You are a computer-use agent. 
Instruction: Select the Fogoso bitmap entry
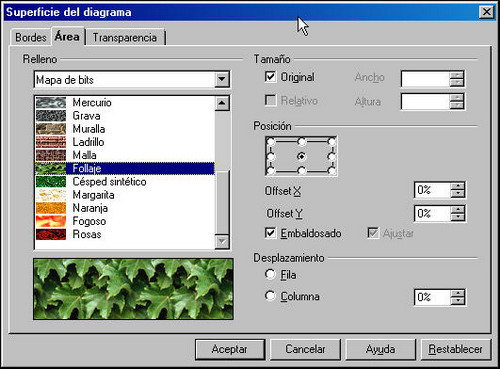[x=125, y=221]
